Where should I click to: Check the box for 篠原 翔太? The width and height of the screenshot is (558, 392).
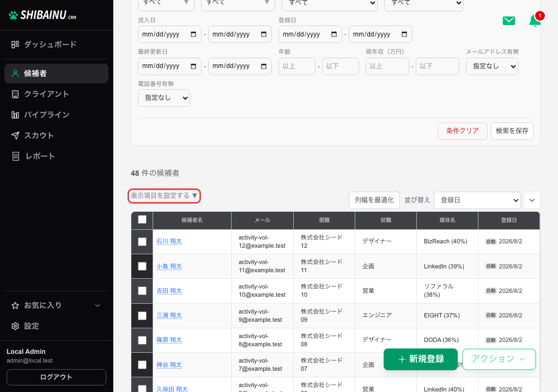[142, 340]
